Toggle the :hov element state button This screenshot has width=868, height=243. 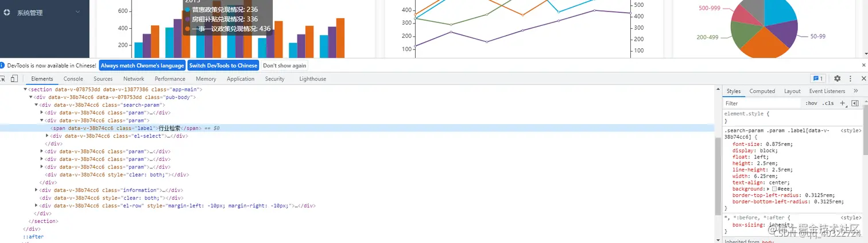(811, 103)
